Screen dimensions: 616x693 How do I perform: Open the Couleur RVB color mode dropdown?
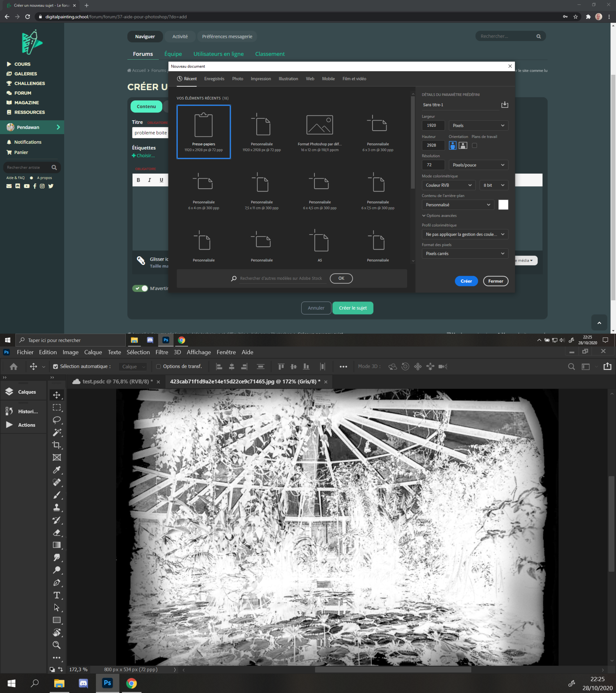coord(448,185)
